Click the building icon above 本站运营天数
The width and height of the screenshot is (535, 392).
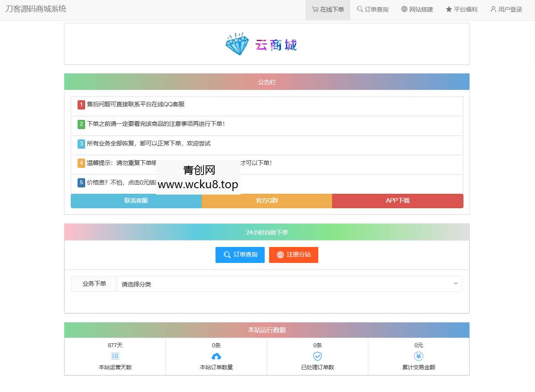click(115, 356)
